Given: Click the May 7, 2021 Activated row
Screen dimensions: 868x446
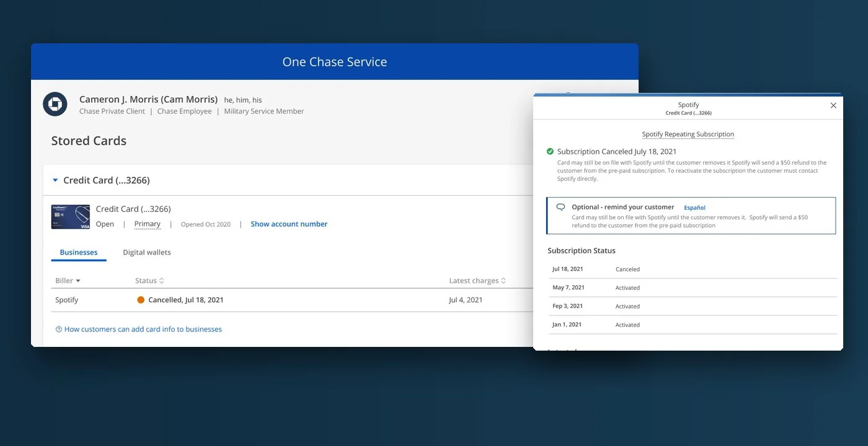Looking at the screenshot, I should tap(693, 288).
